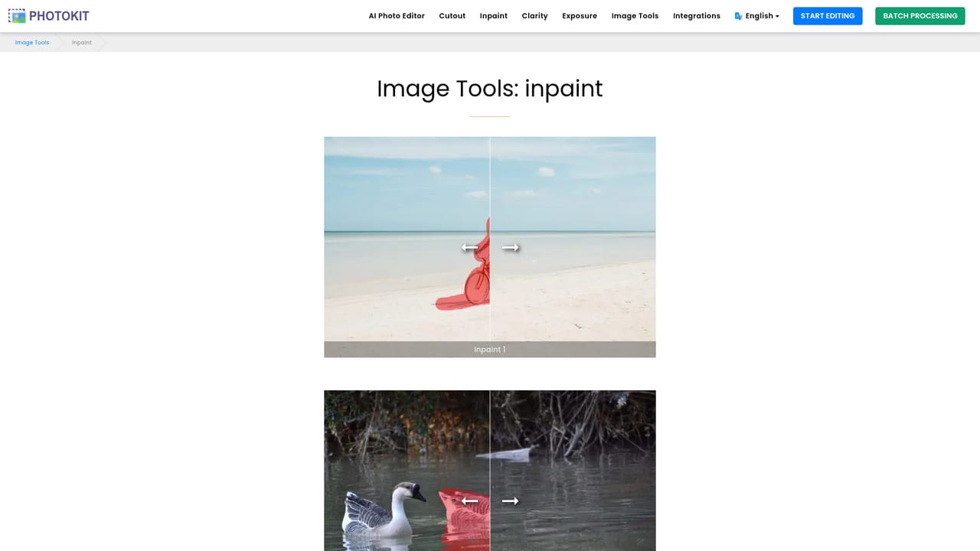Open Image Tools in the navigation bar
980x551 pixels.
[x=635, y=16]
